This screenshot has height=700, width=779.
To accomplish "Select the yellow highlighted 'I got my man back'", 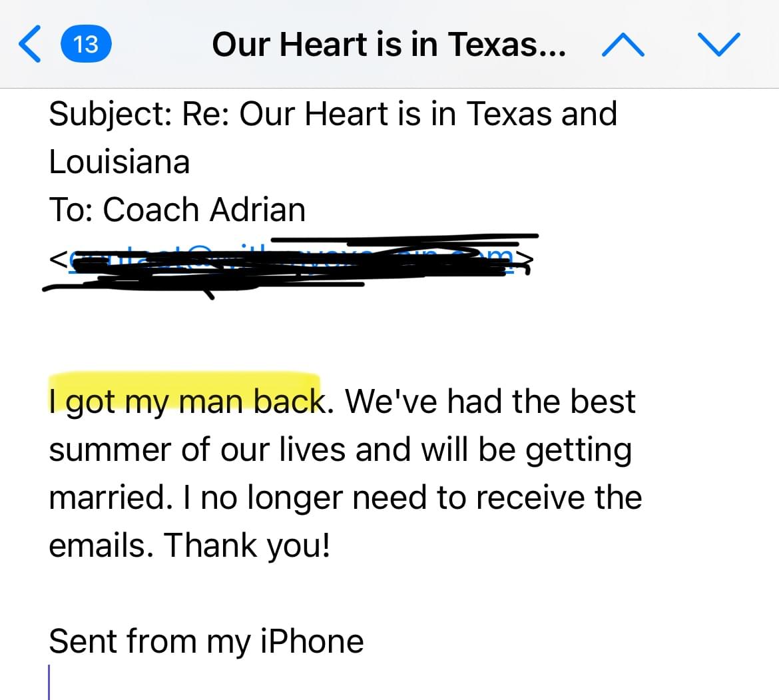I will click(x=187, y=401).
